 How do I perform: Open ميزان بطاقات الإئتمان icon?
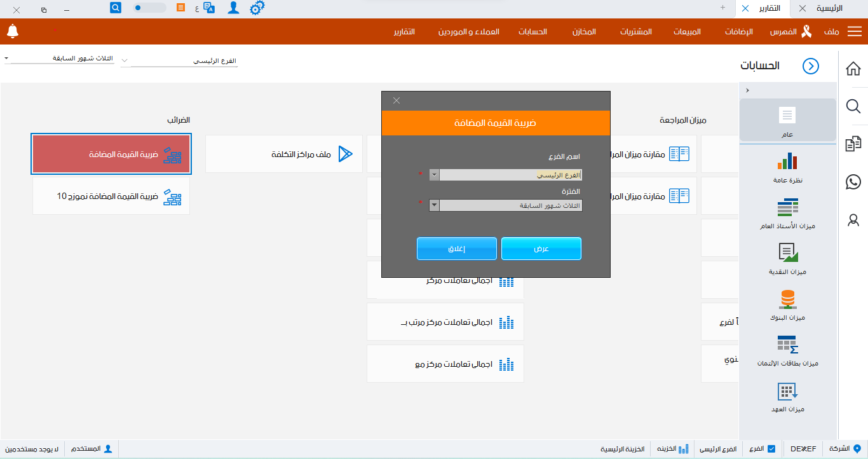click(x=787, y=345)
